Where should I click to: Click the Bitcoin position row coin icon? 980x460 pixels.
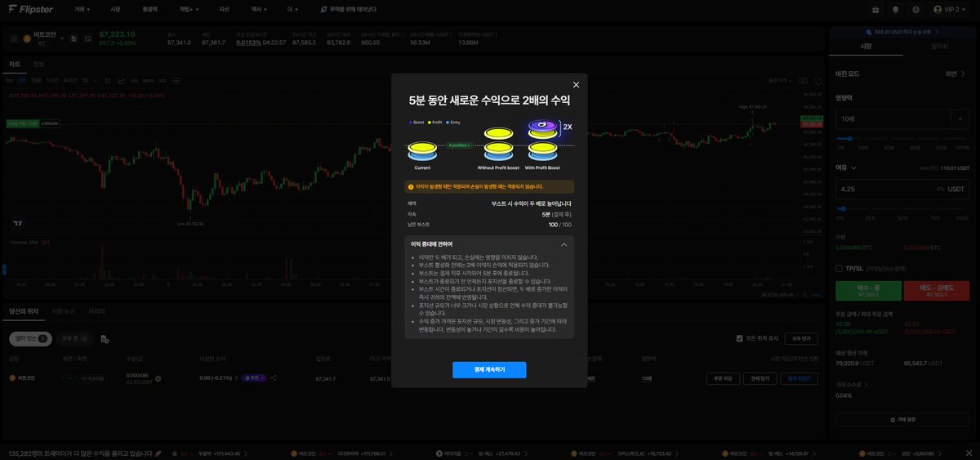[x=12, y=378]
